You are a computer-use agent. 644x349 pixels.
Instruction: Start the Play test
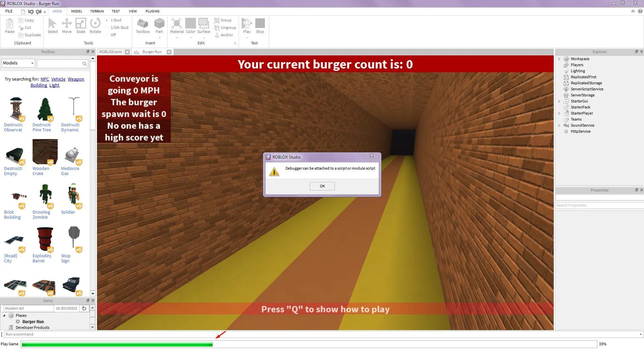[x=247, y=26]
